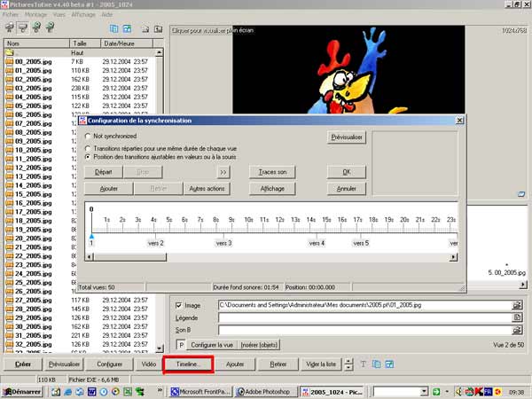Image resolution: width=532 pixels, height=399 pixels.
Task: Open the Autres actions dropdown button
Action: click(207, 189)
